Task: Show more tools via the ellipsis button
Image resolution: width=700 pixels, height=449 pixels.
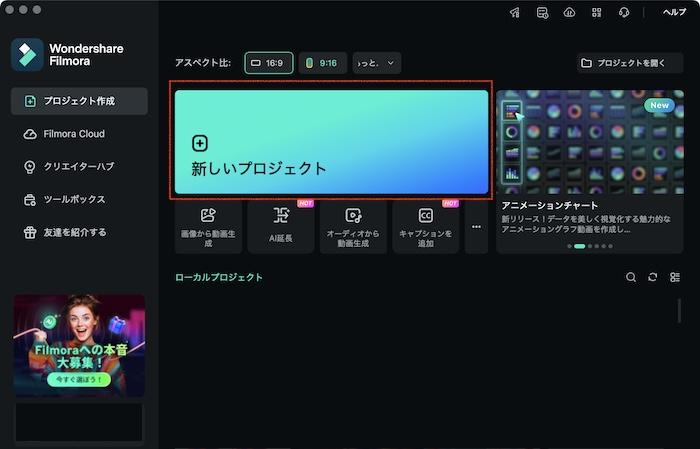Action: click(x=476, y=227)
